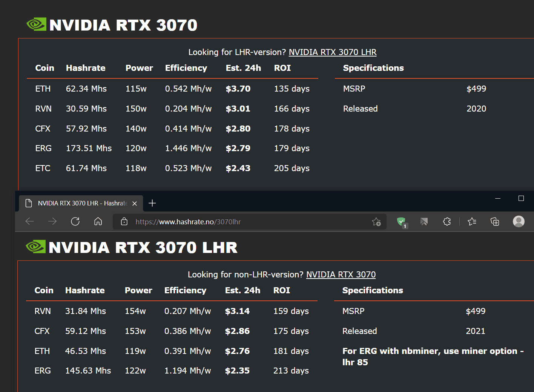Click the 135 days ROI value
The width and height of the screenshot is (534, 392).
click(x=292, y=89)
